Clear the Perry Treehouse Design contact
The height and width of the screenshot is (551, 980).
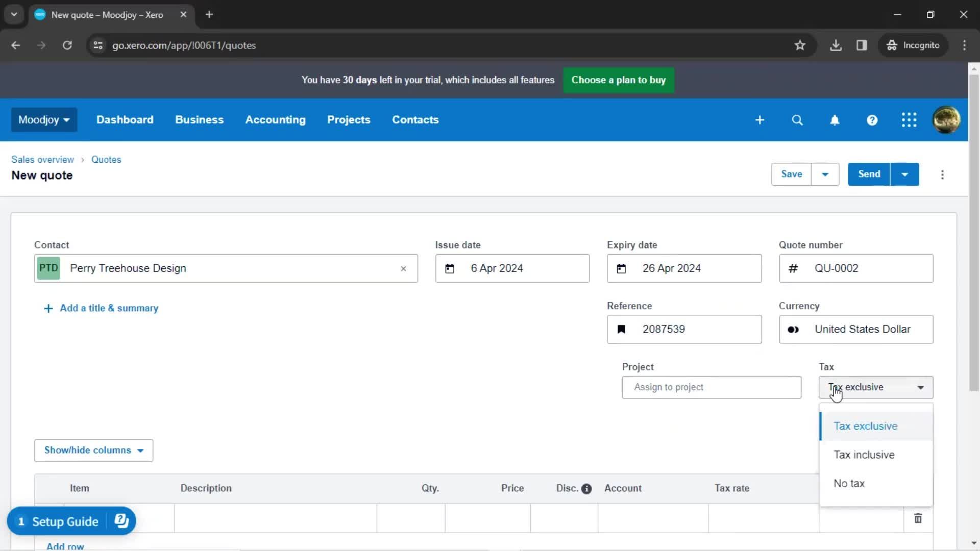(403, 268)
